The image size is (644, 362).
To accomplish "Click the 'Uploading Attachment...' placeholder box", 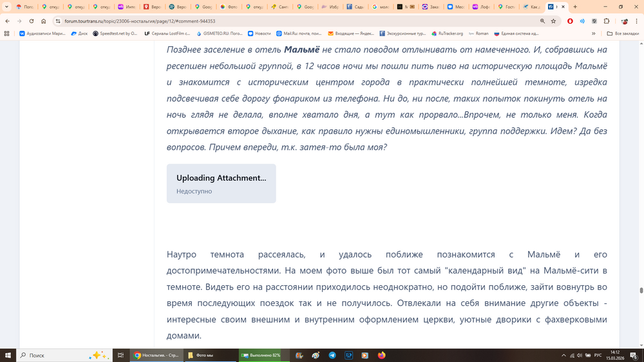I will pyautogui.click(x=221, y=184).
